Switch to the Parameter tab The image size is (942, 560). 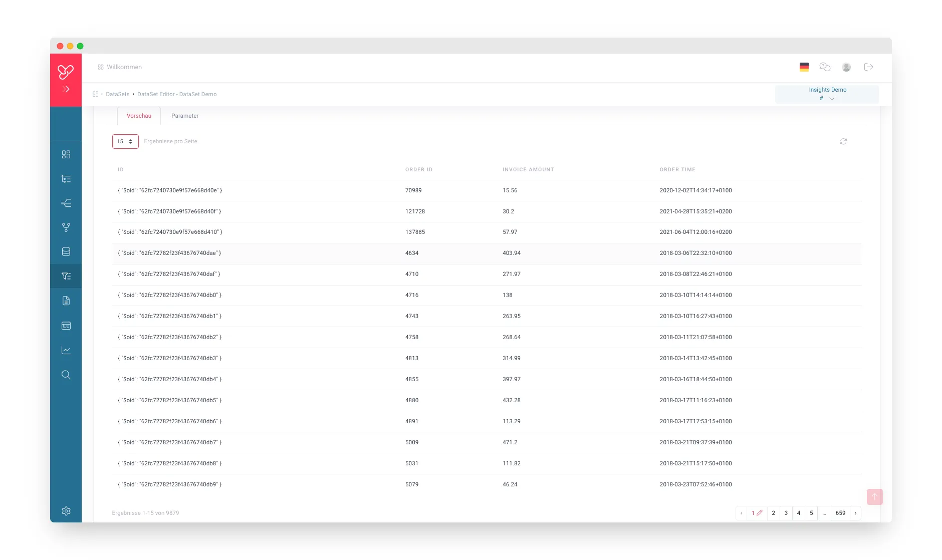[x=185, y=116]
